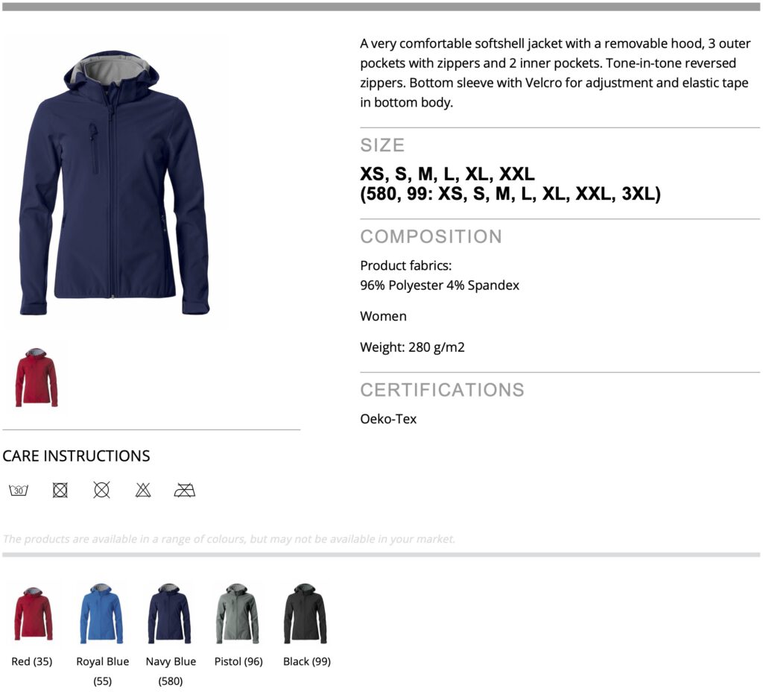Open the small red jacket thumbnail
Image resolution: width=763 pixels, height=700 pixels.
tap(37, 377)
